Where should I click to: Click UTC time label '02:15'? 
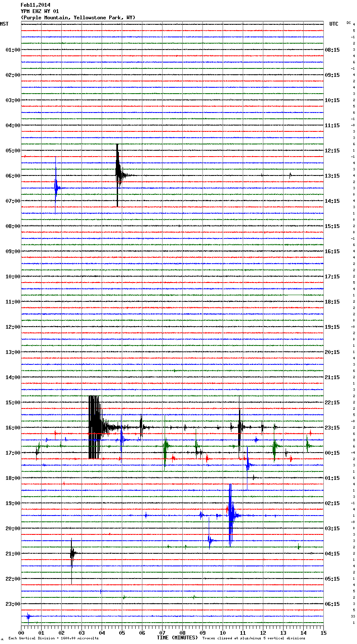tap(332, 503)
